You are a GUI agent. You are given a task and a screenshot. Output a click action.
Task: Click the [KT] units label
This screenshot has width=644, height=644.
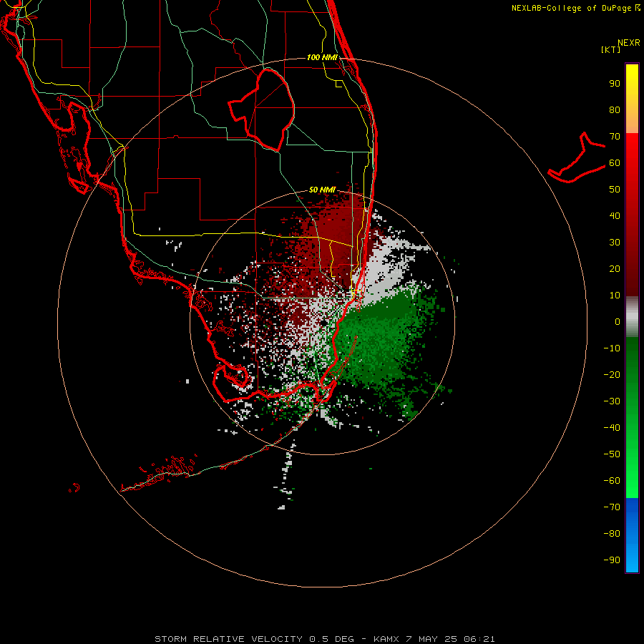[x=610, y=49]
